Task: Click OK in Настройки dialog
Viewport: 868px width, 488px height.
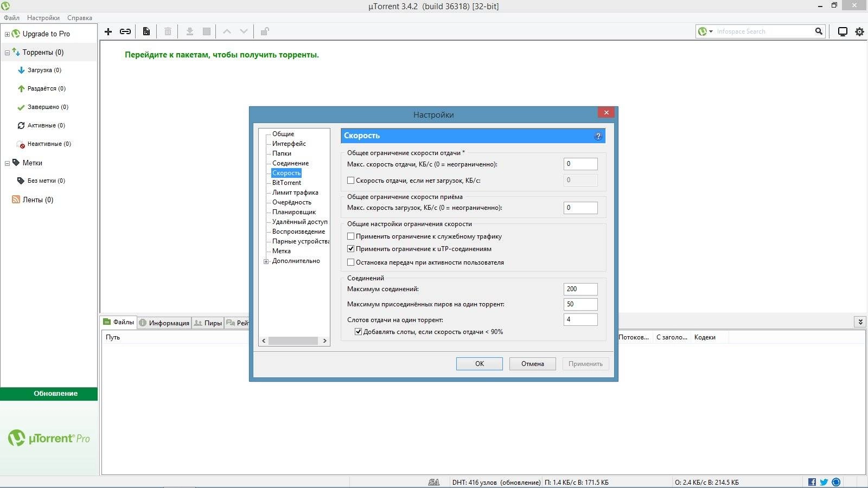Action: [480, 363]
